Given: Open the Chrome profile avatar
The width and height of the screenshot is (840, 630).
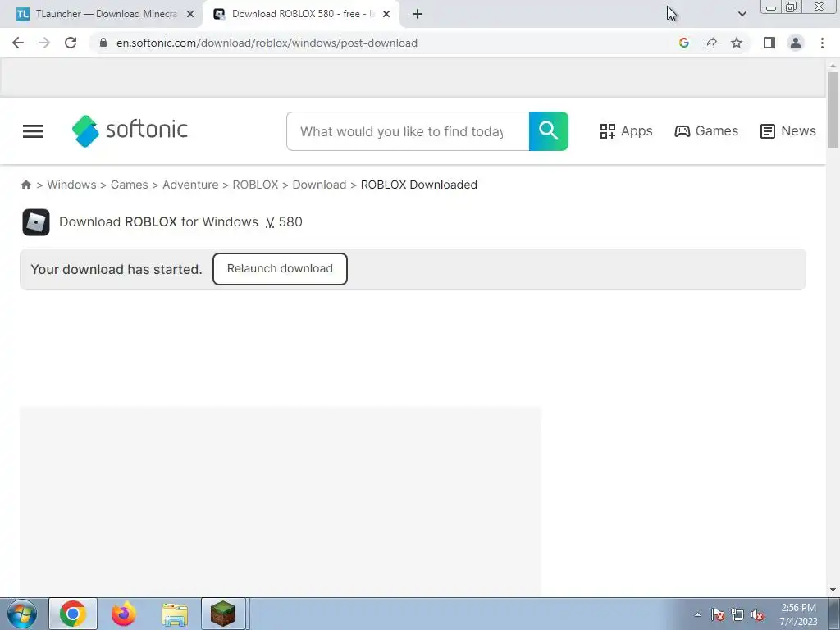Looking at the screenshot, I should click(x=796, y=43).
